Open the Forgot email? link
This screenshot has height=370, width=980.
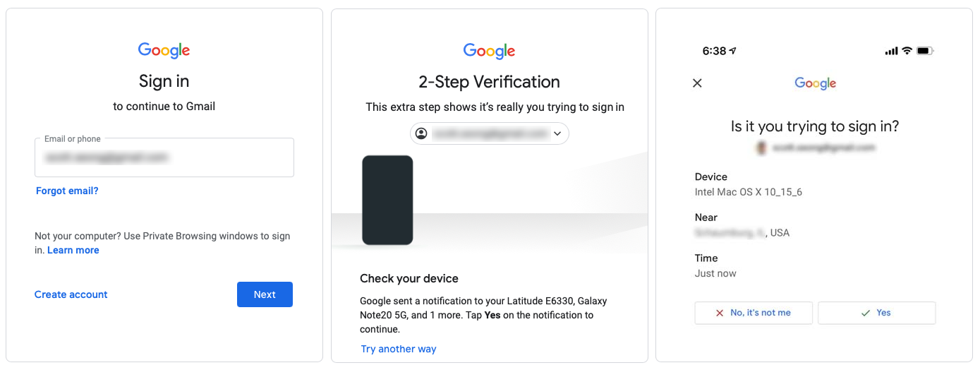coord(67,191)
